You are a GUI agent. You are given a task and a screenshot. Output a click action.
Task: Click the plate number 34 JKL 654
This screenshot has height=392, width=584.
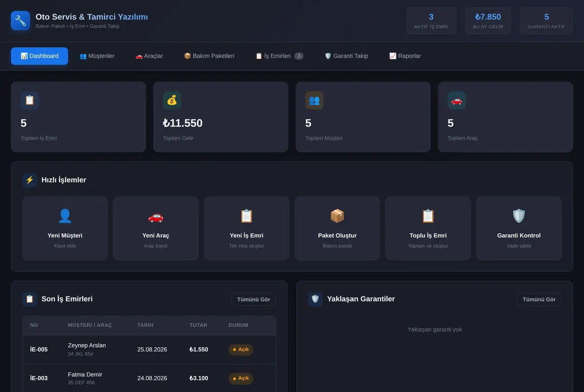tap(81, 354)
